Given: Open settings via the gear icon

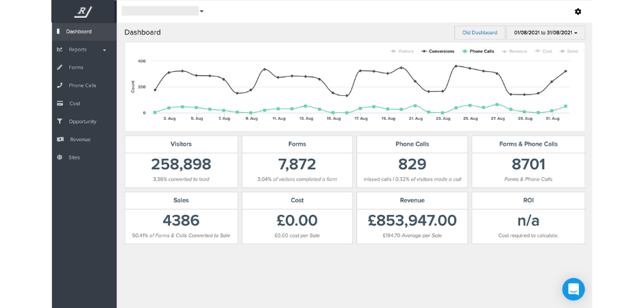Looking at the screenshot, I should [578, 12].
